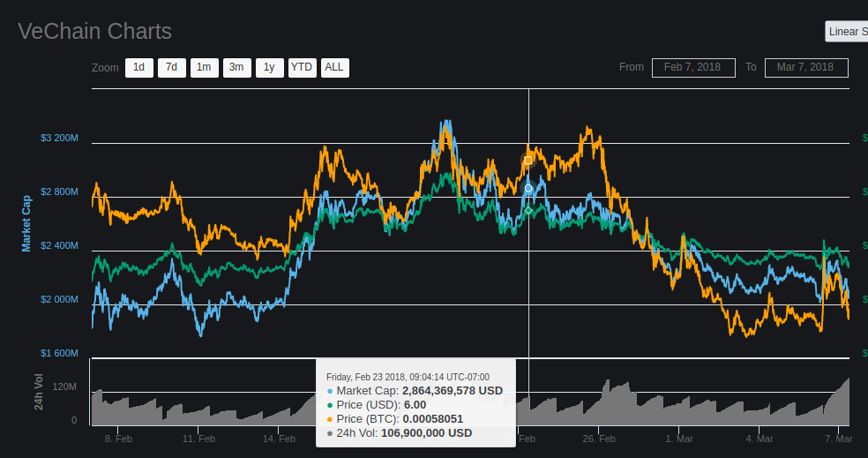
Task: Select the 1y zoom button
Action: tap(270, 68)
